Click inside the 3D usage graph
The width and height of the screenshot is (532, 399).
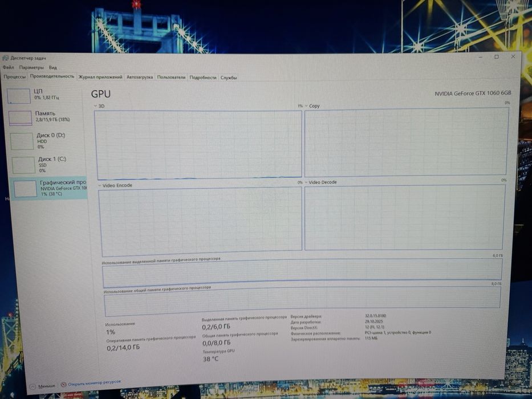pyautogui.click(x=198, y=145)
